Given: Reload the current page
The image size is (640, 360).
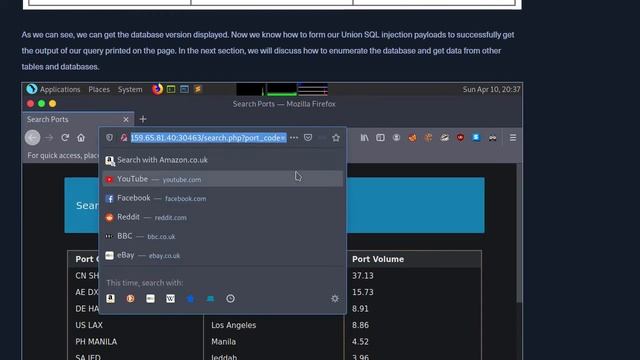Looking at the screenshot, I should pyautogui.click(x=65, y=138).
